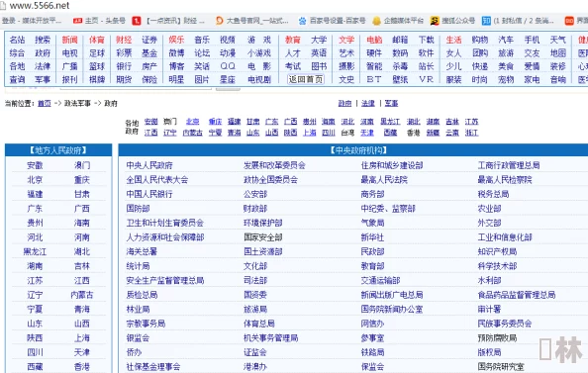This screenshot has width=588, height=373.
Task: Open the 国务院研究室 link
Action: 501,367
